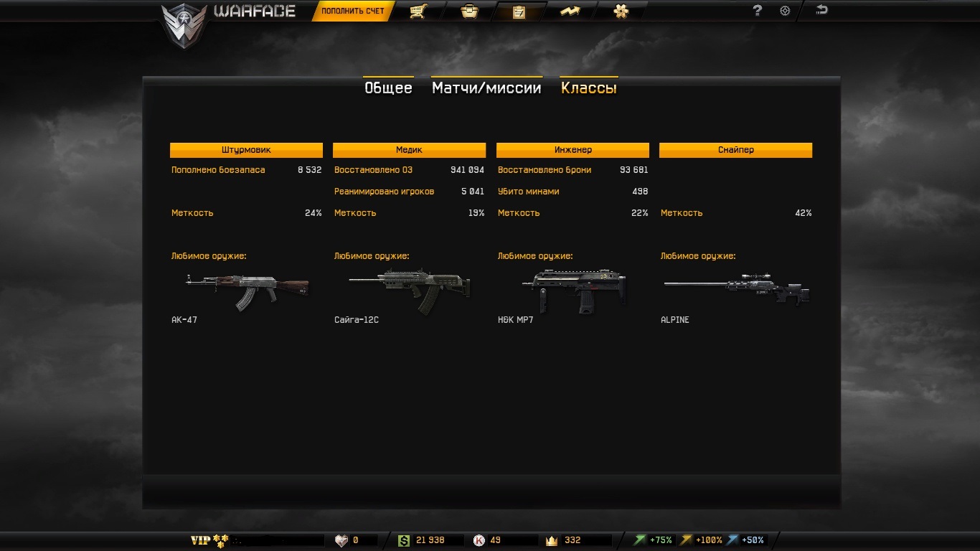Screen dimensions: 980x551
Task: Click the gold +100% booster arrow
Action: (x=686, y=540)
